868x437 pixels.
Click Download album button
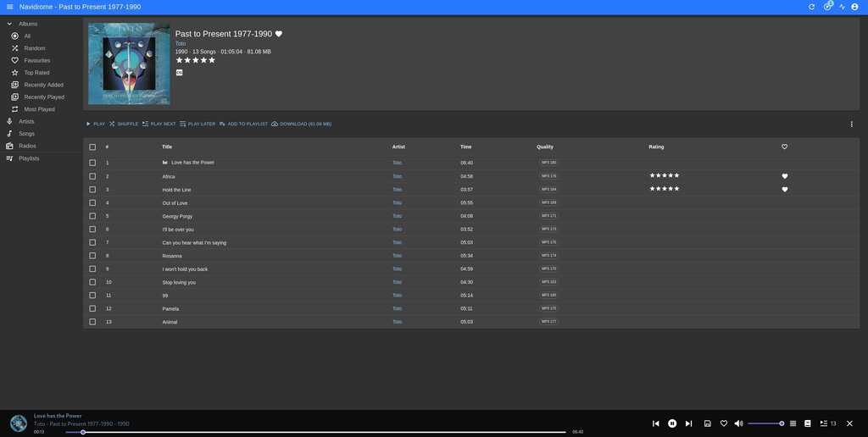point(301,124)
